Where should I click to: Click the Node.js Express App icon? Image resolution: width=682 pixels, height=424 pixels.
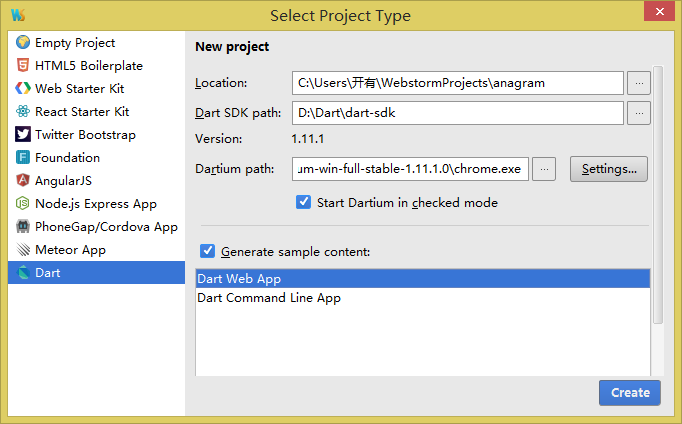[23, 203]
